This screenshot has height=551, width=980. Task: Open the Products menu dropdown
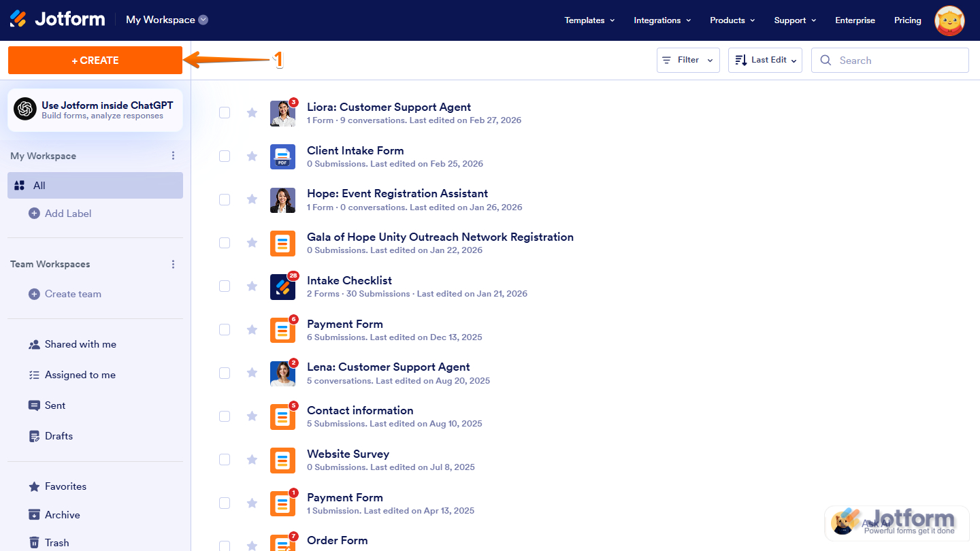732,20
